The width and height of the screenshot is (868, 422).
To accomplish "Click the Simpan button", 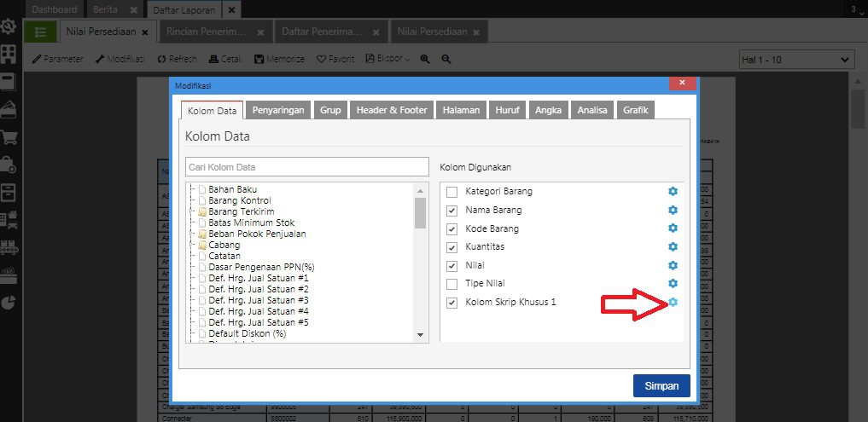I will tap(661, 386).
